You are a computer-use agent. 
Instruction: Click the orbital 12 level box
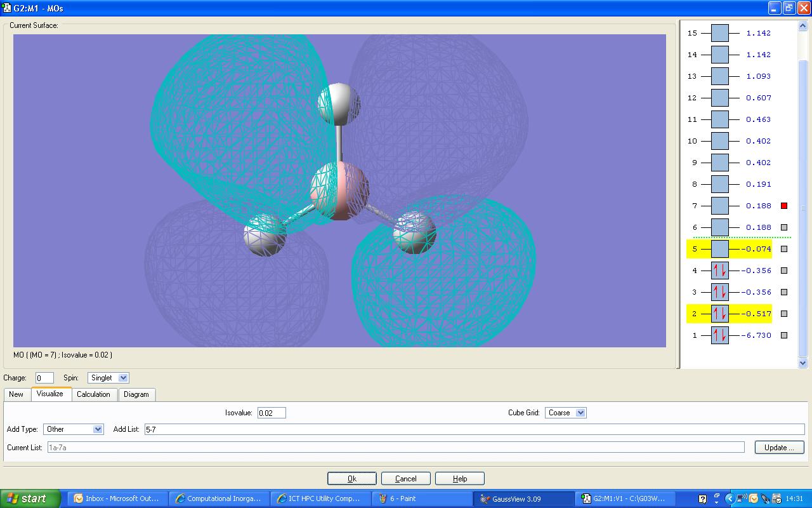pos(719,98)
